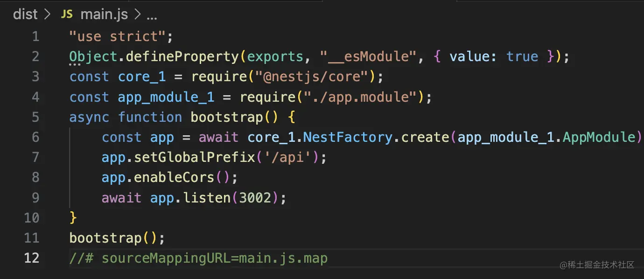This screenshot has width=644, height=279.
Task: Click bootstrap() call on line 11
Action: [113, 237]
